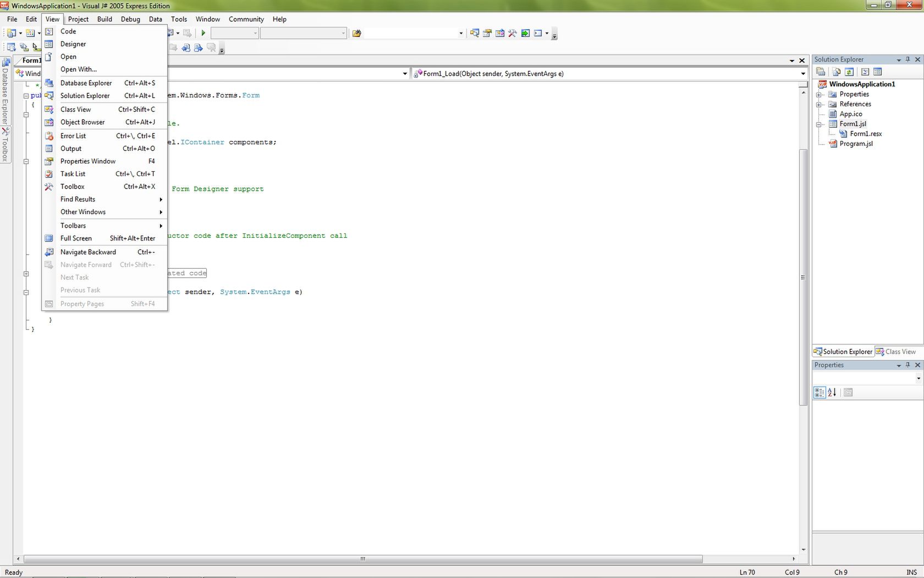924x578 pixels.
Task: Open the Properties panel object dropdown
Action: 918,378
